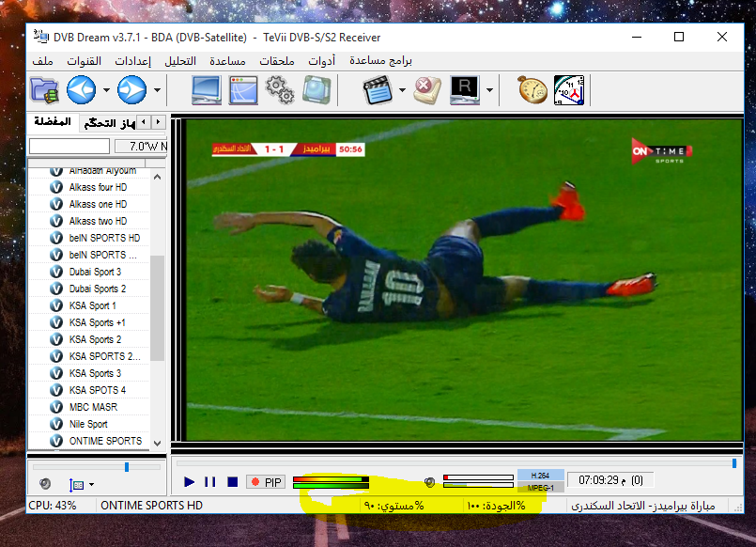Adjust the volume slider in lower left

(x=127, y=466)
